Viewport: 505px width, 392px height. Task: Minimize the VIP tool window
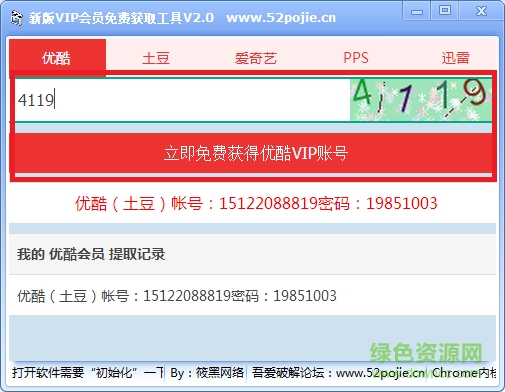click(x=417, y=11)
